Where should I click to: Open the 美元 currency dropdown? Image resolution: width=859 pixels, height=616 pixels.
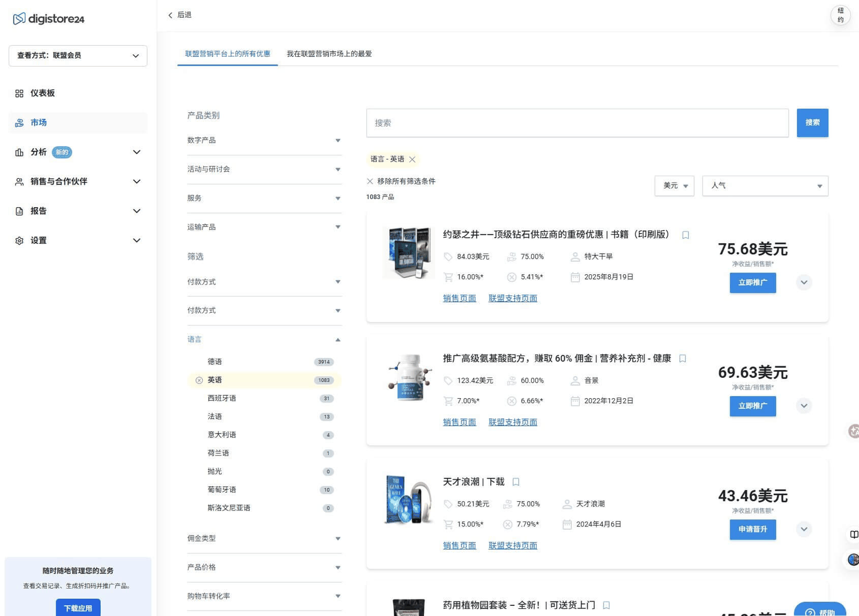pos(674,186)
